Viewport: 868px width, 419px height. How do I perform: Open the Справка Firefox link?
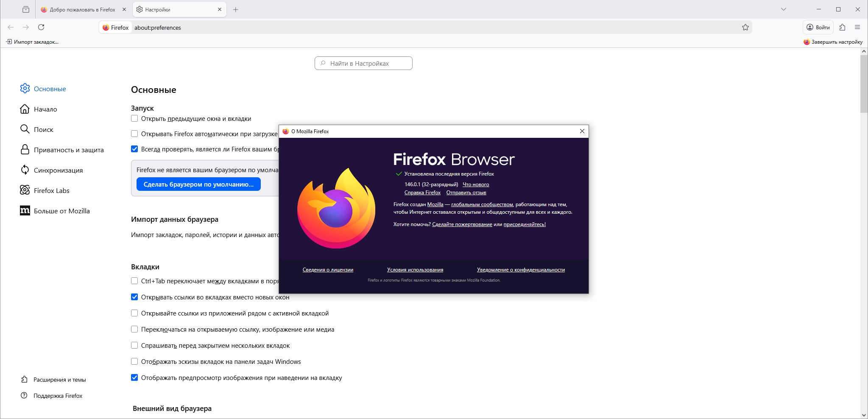coord(422,193)
